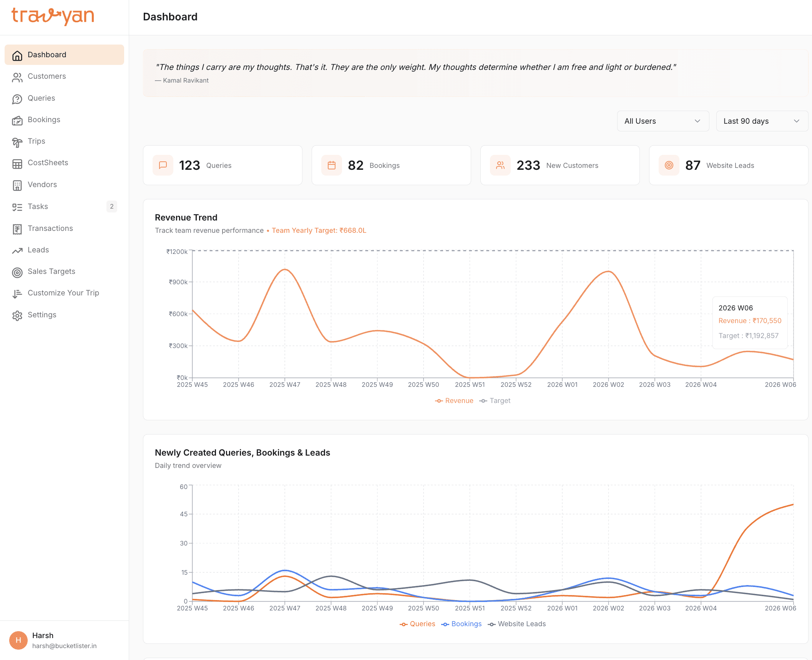The image size is (812, 660).
Task: Click the Settings gear icon
Action: 17,315
